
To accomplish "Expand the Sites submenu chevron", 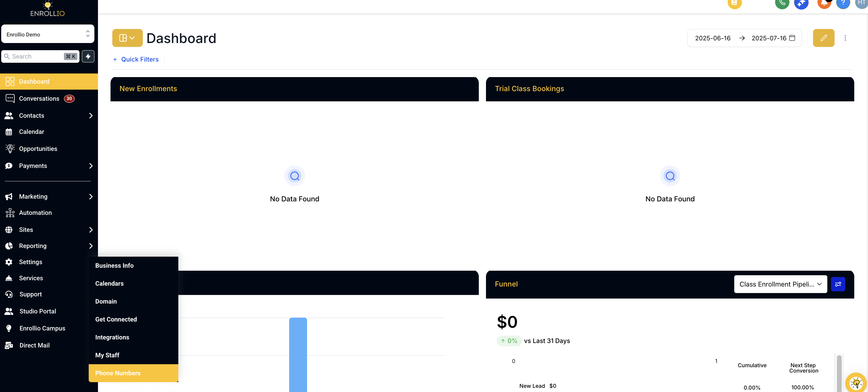I will click(91, 229).
